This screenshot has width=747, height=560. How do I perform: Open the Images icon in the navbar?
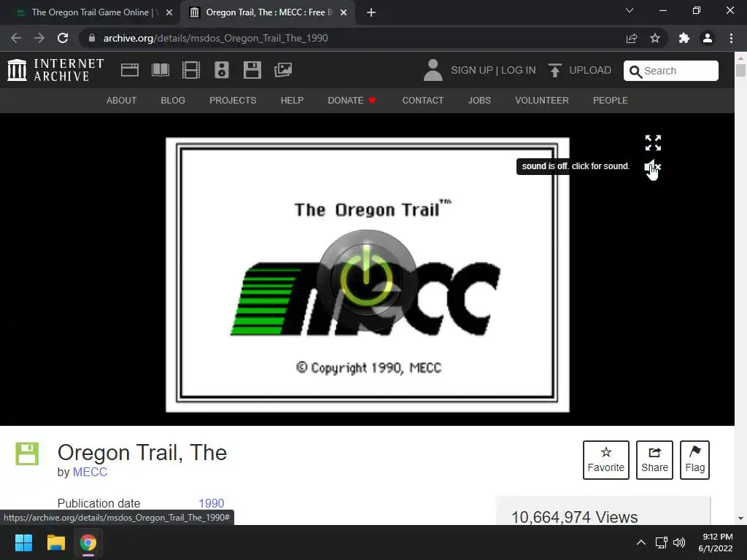pos(283,70)
